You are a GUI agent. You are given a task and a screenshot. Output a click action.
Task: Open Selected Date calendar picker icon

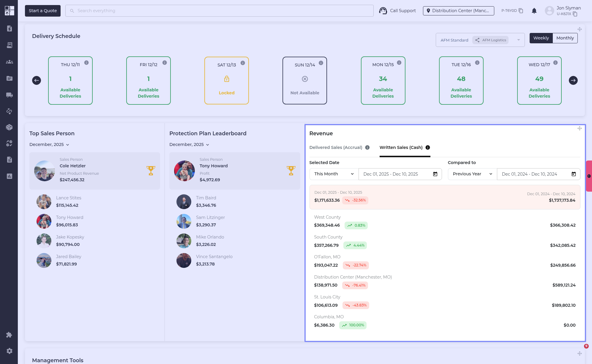point(435,174)
